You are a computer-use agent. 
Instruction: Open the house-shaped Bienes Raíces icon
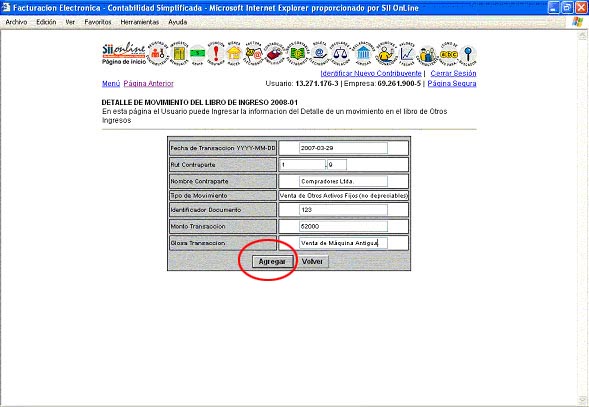pyautogui.click(x=234, y=54)
